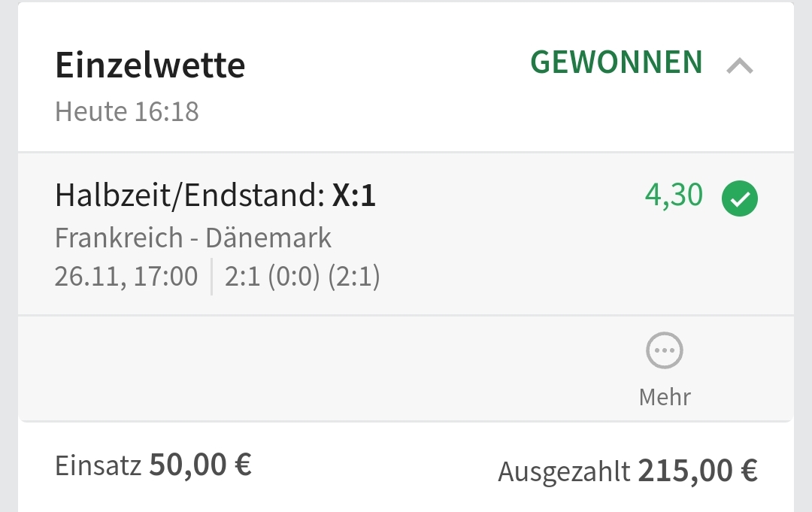Viewport: 812px width, 512px height.
Task: Click the 4,30 odds value
Action: (x=674, y=195)
